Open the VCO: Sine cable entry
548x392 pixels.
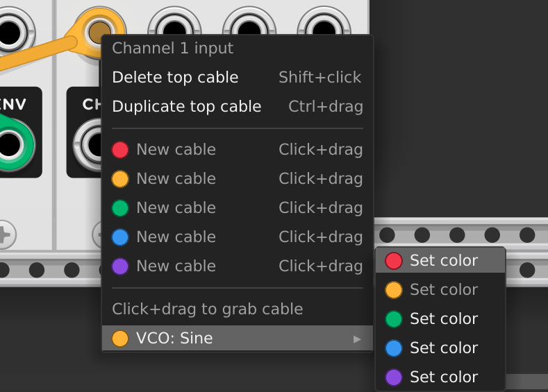point(238,339)
